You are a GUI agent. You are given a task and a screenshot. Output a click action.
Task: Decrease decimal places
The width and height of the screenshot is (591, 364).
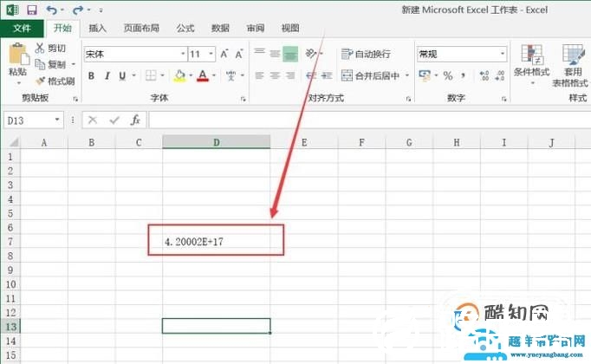tap(500, 75)
